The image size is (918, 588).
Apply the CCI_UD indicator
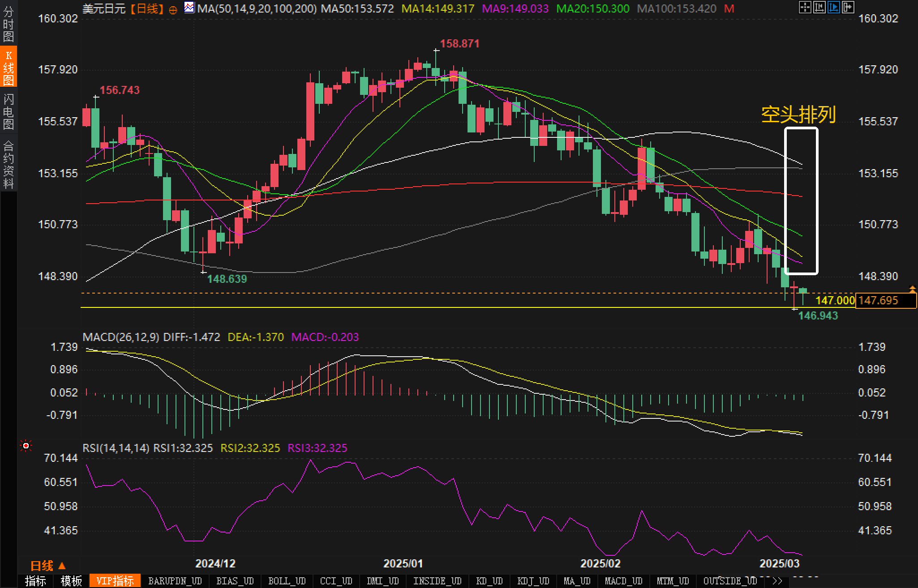pyautogui.click(x=336, y=581)
